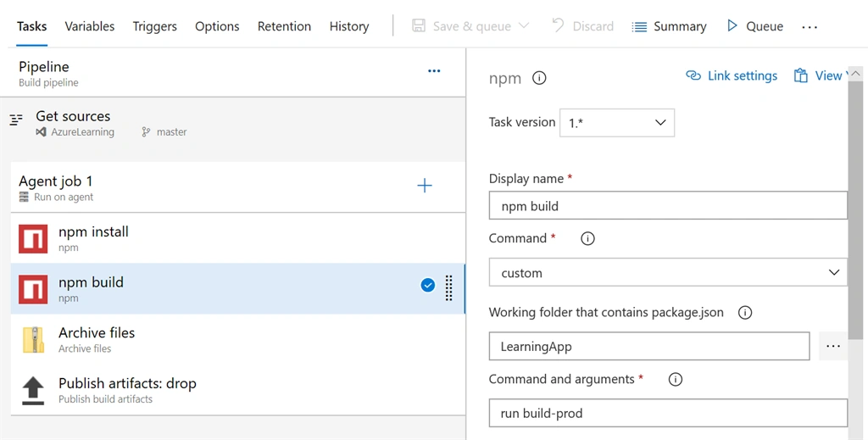
Task: Open the Task version 1.* dropdown
Action: click(x=617, y=123)
